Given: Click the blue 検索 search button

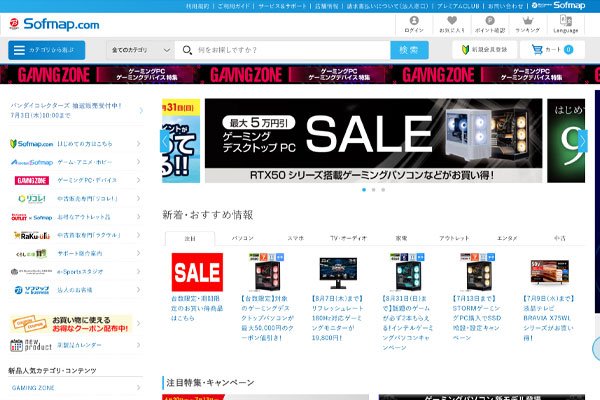Looking at the screenshot, I should 409,50.
